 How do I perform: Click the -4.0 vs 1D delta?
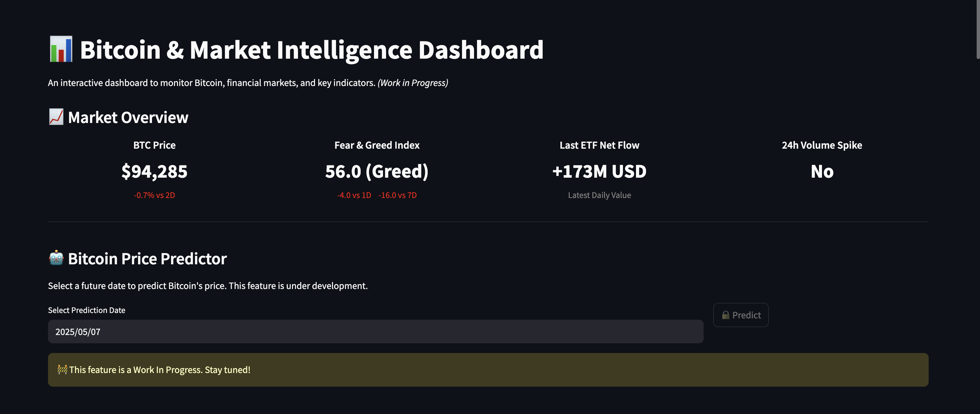354,195
